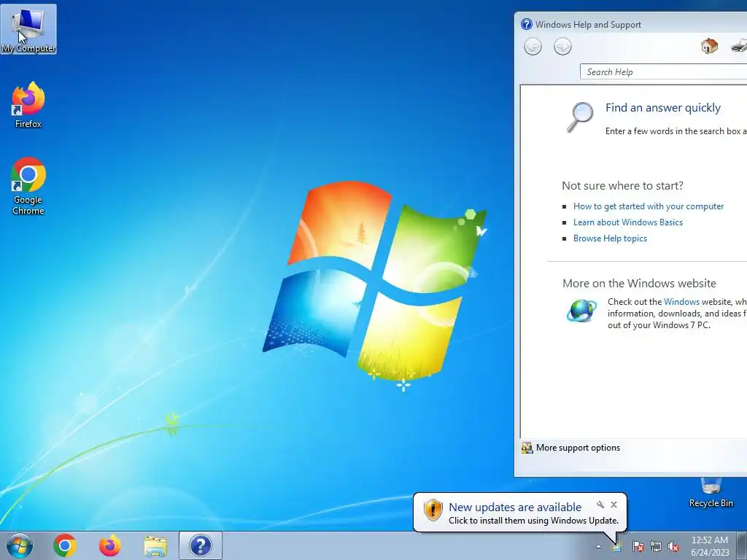Click the Help and Support taskbar button
747x560 pixels.
[x=201, y=545]
